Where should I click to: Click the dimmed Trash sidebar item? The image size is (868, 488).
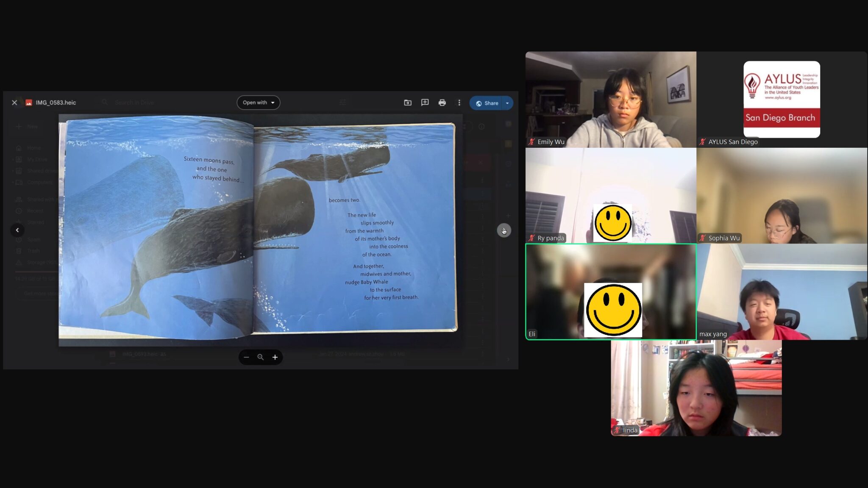pos(33,251)
